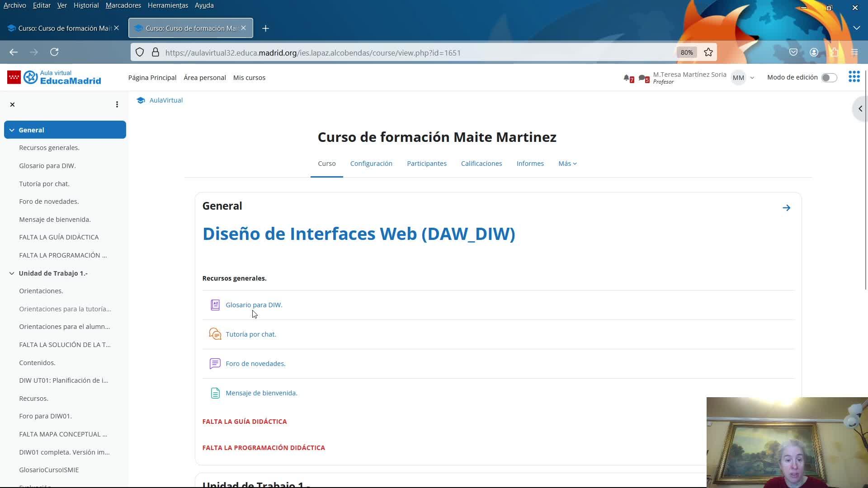Open the notifications bell icon
This screenshot has height=488, width=868.
(x=627, y=78)
